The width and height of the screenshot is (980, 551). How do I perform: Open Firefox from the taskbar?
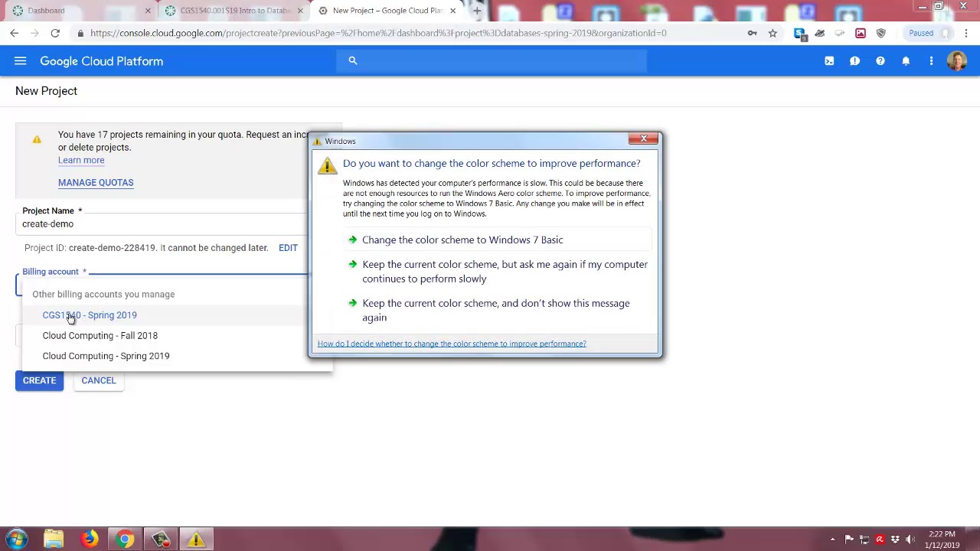pyautogui.click(x=90, y=540)
